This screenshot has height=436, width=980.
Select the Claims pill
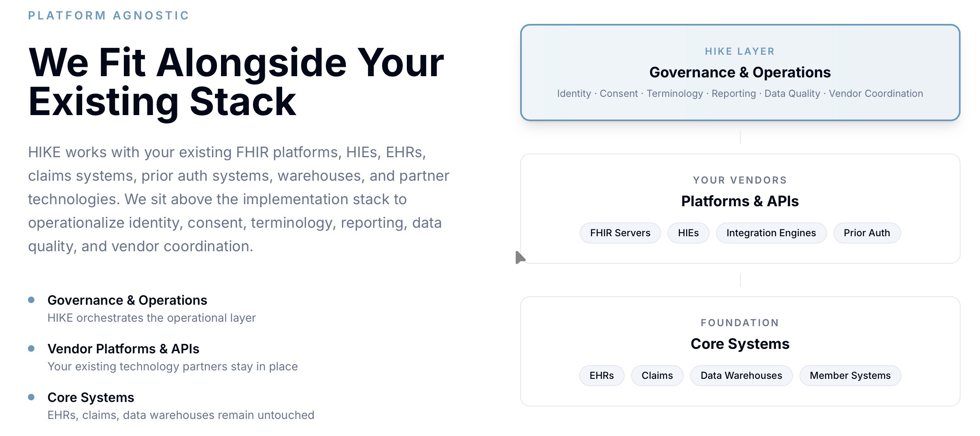click(657, 376)
